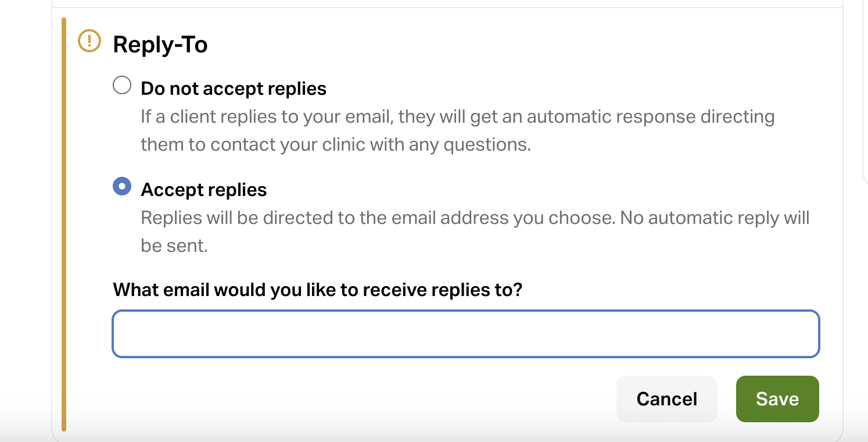This screenshot has height=442, width=868.
Task: Click the 'Reply-To' section heading
Action: pyautogui.click(x=160, y=45)
